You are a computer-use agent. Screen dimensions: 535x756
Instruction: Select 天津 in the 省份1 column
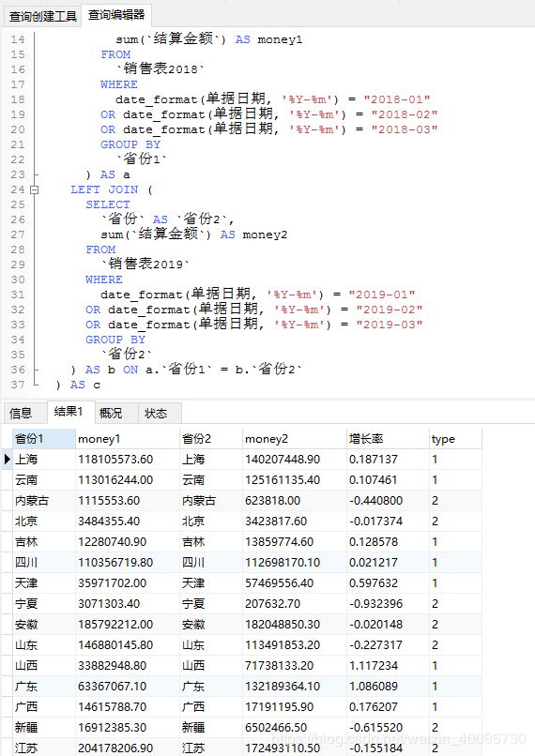(x=44, y=582)
